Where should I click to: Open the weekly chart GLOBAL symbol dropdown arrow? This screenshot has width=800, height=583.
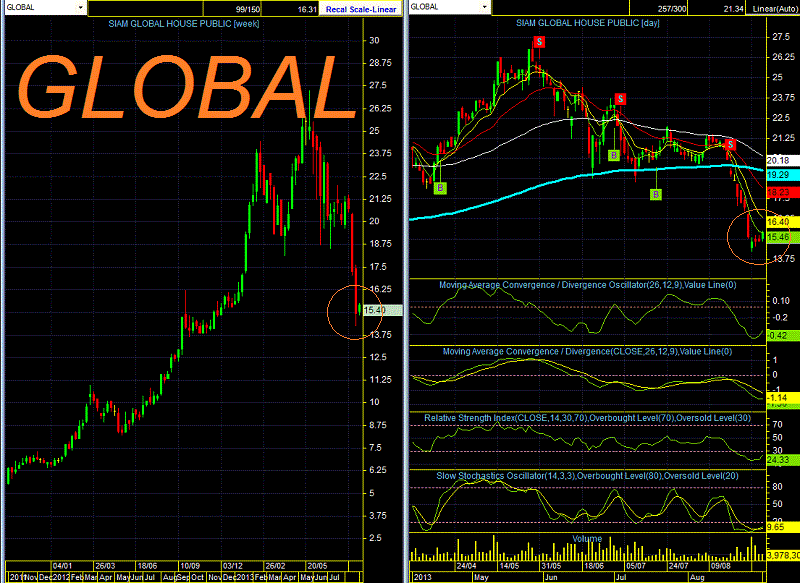80,8
